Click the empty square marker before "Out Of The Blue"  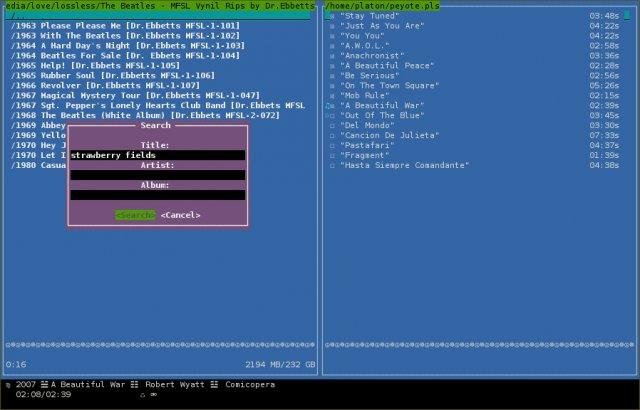point(332,116)
